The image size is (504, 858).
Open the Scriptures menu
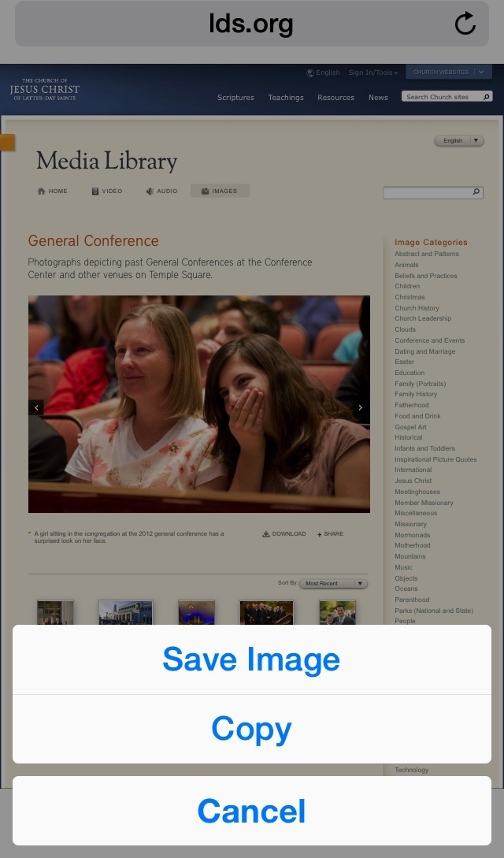[235, 98]
